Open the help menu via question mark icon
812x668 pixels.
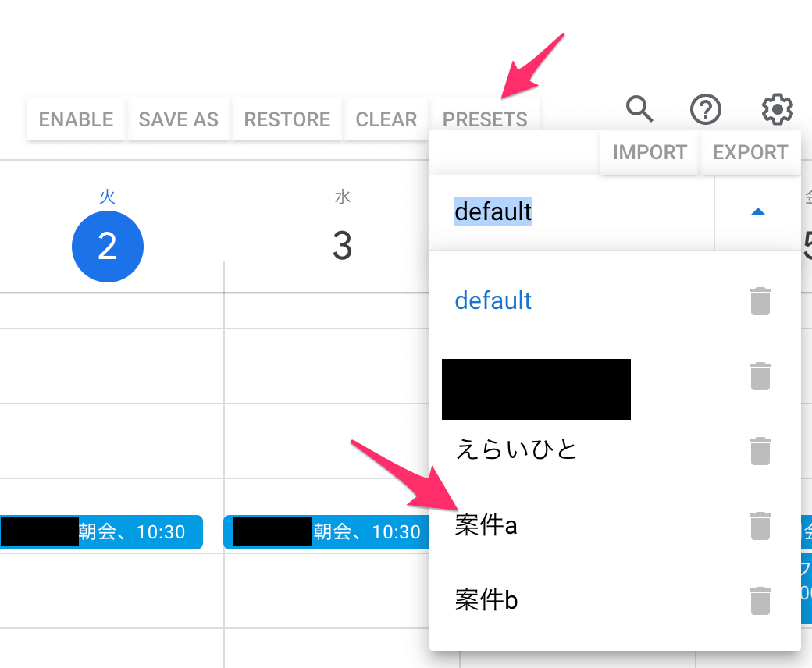706,109
